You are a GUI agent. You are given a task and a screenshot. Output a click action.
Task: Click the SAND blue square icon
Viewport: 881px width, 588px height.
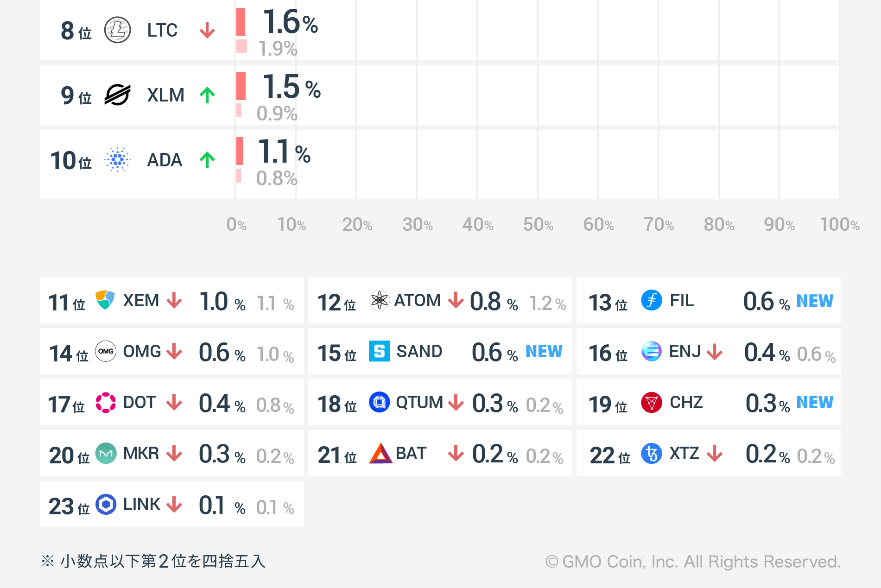coord(379,351)
